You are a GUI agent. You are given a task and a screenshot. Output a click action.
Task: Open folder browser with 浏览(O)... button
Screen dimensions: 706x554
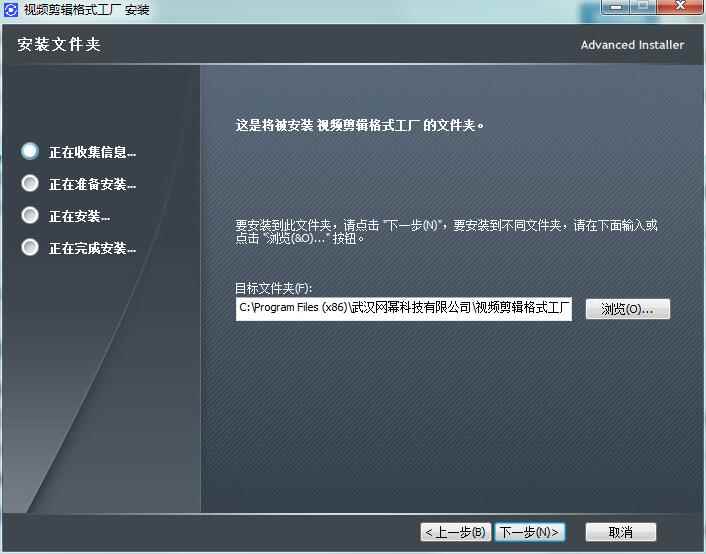(628, 309)
